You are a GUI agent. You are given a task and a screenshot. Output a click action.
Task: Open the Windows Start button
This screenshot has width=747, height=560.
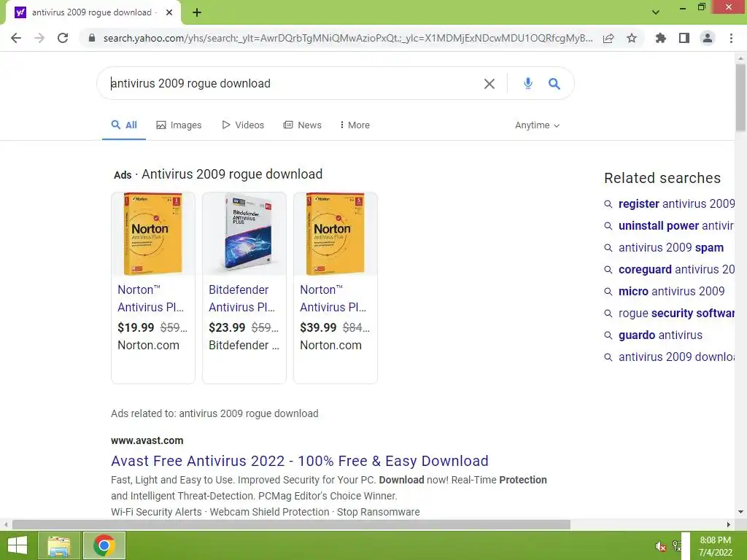pyautogui.click(x=18, y=545)
